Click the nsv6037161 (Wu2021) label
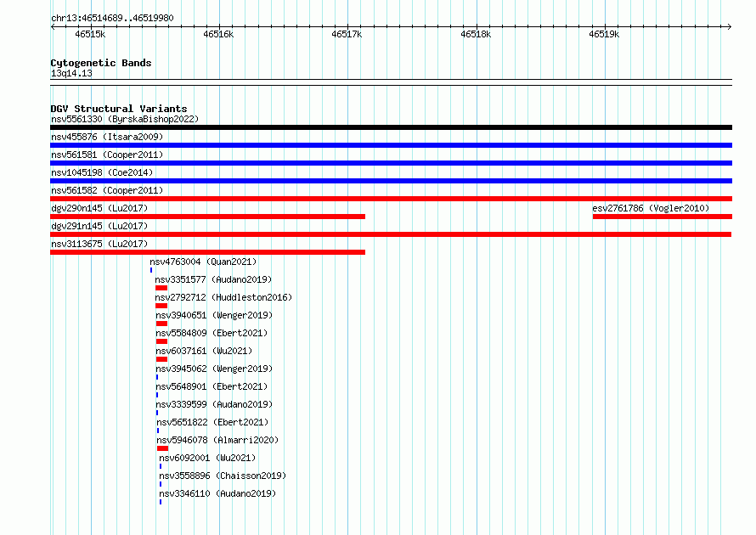 (x=204, y=351)
